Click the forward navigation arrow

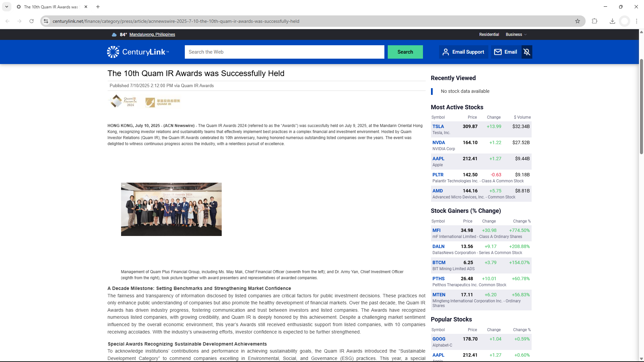[x=19, y=21]
